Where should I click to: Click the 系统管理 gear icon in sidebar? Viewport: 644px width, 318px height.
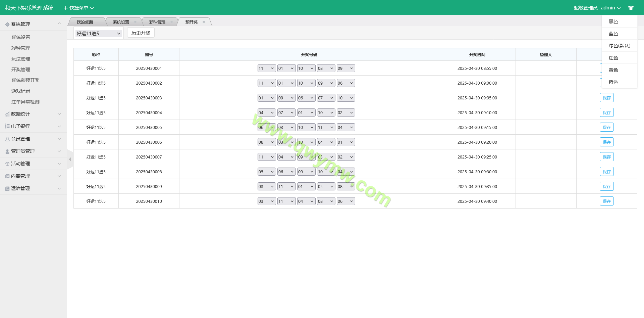7,25
